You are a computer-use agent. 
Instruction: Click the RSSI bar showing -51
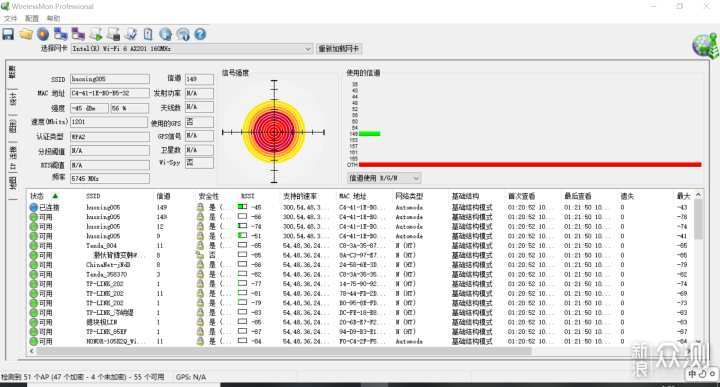pos(242,236)
